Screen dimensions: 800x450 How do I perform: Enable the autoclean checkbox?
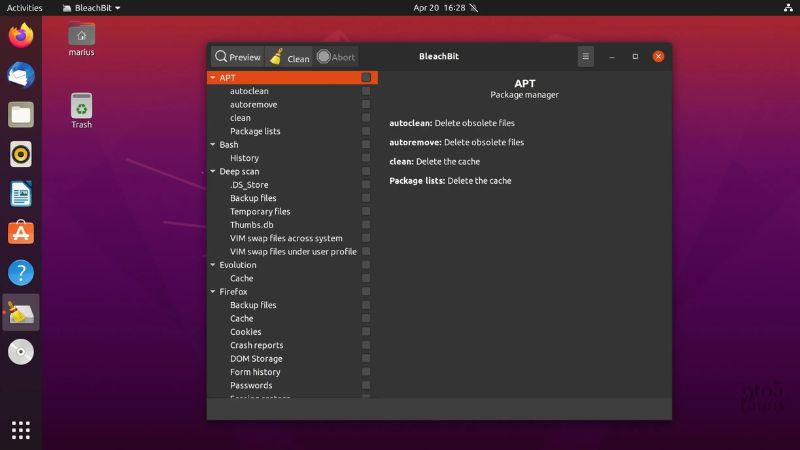pyautogui.click(x=366, y=91)
